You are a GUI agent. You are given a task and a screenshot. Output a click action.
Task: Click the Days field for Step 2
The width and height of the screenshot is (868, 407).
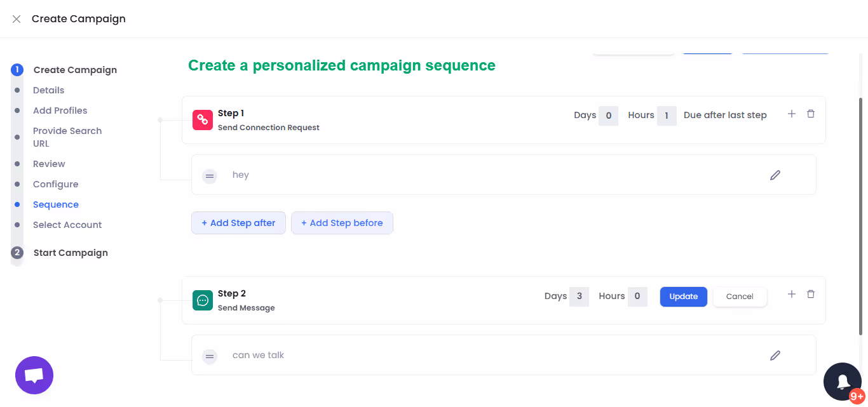580,296
